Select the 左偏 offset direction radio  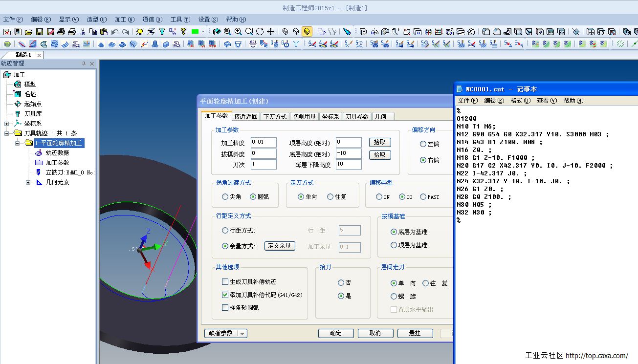[x=423, y=144]
